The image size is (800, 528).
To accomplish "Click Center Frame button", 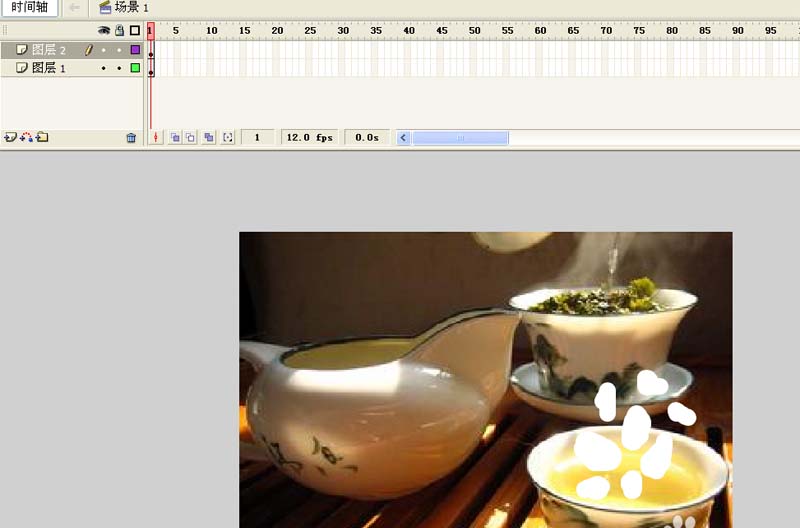I will 156,138.
